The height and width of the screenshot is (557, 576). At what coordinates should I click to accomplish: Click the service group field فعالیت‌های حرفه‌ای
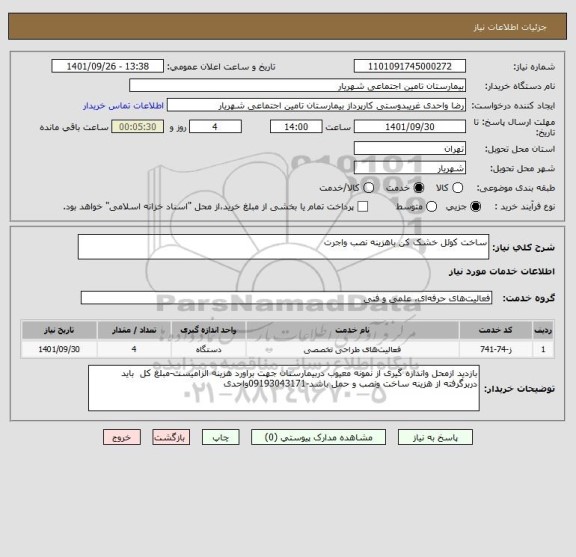286,298
